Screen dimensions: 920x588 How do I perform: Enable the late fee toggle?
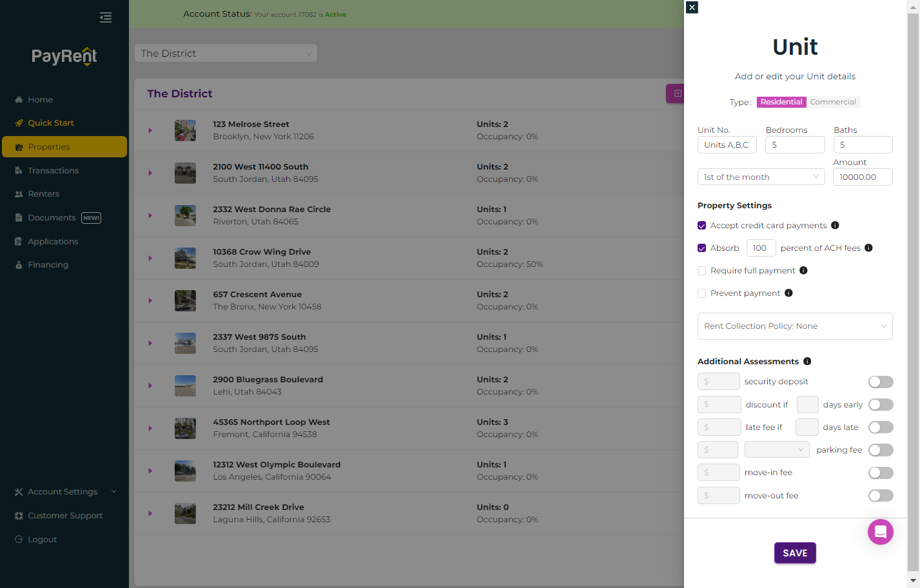[x=881, y=427]
